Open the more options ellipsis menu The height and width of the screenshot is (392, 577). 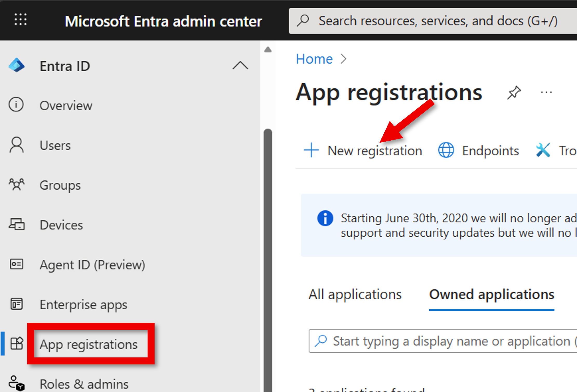tap(546, 92)
